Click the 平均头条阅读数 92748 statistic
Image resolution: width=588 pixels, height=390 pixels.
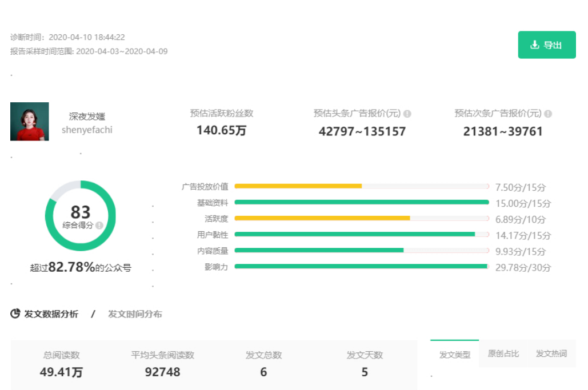pos(162,364)
